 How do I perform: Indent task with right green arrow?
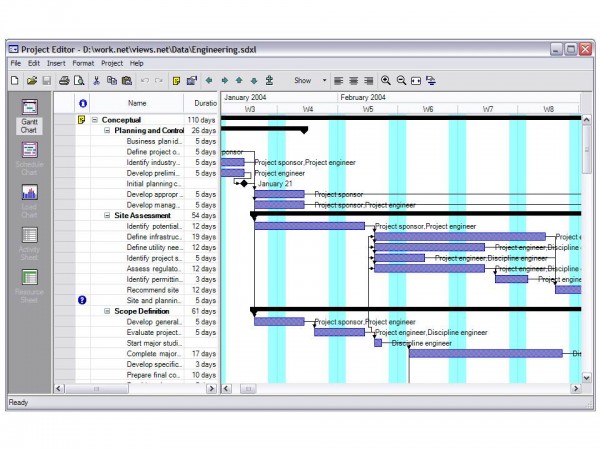(225, 80)
